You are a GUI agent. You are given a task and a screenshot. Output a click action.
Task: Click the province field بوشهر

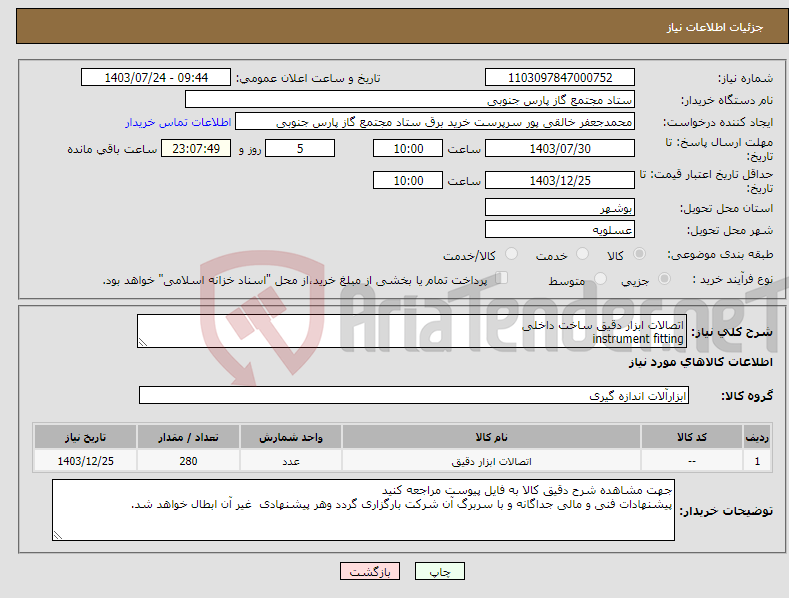(560, 207)
